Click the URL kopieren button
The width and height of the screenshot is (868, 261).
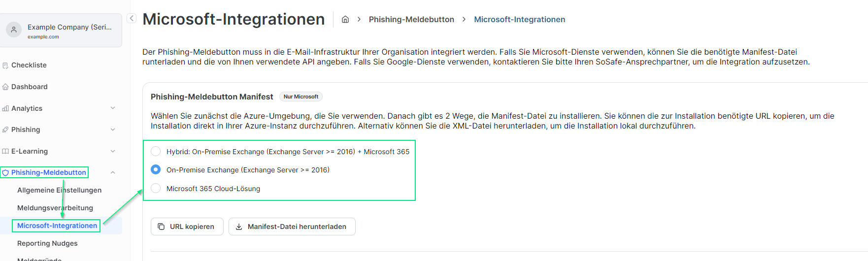click(x=187, y=227)
